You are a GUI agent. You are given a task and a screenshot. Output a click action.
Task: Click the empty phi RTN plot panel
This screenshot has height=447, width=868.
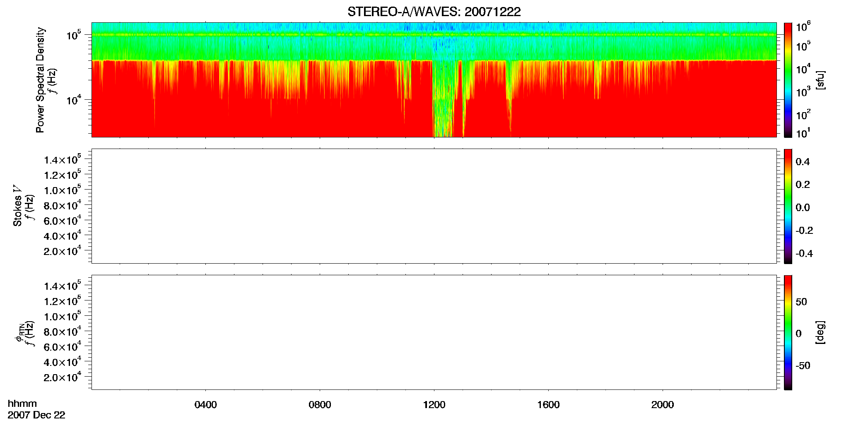pos(434,332)
